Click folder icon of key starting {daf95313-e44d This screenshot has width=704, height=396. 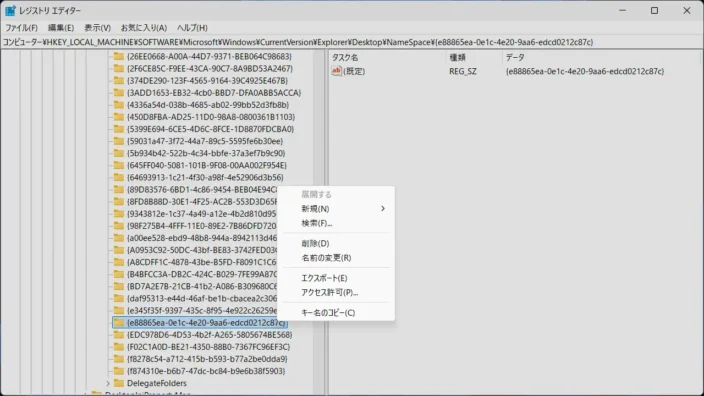coord(119,299)
